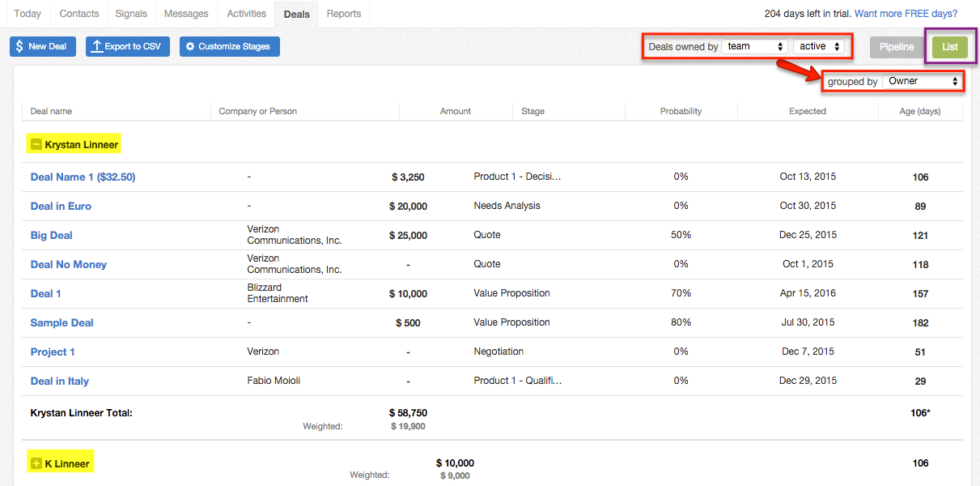The image size is (980, 486).
Task: Open the Big Deal link
Action: (52, 236)
